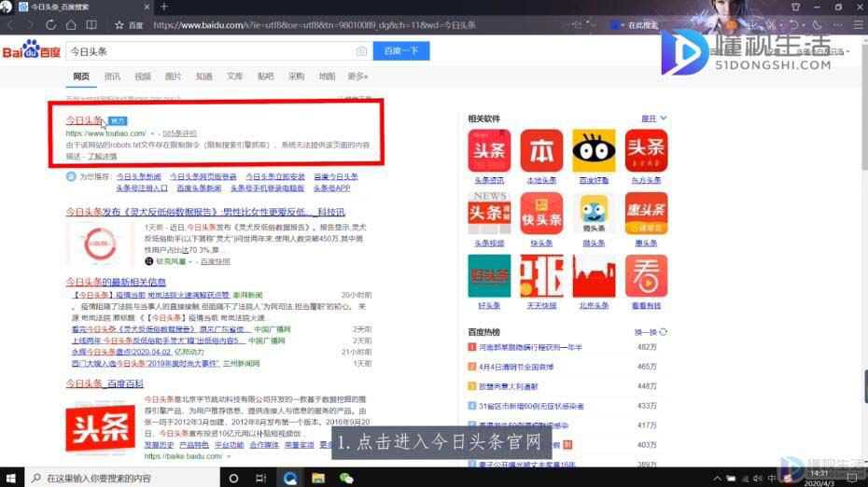The image size is (868, 487).
Task: Open the 今日头条_百度百科 result link
Action: point(105,383)
